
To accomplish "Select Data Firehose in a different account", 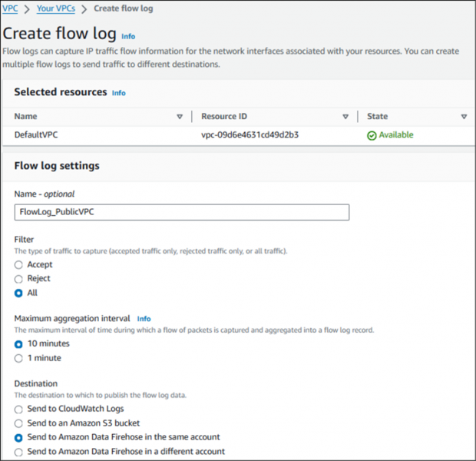I will (19, 452).
